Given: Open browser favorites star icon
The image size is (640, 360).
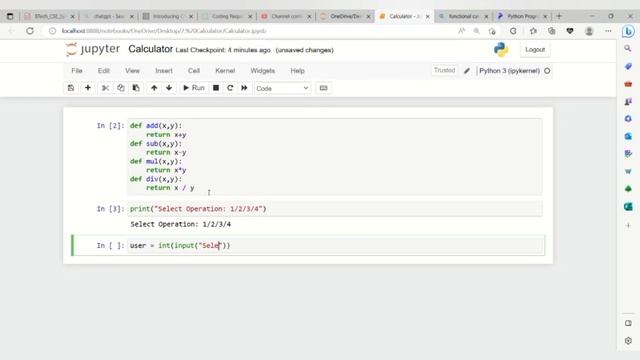Looking at the screenshot, I should pyautogui.click(x=533, y=31).
